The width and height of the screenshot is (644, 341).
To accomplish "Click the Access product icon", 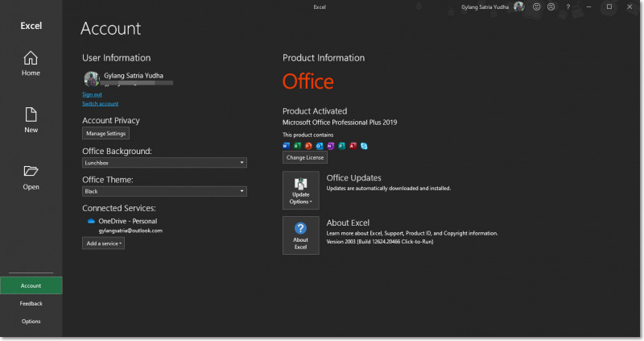I will (353, 146).
